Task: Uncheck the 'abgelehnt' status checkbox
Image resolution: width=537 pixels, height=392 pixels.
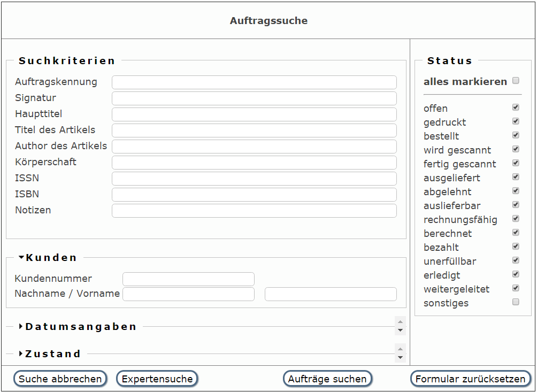Action: point(516,191)
